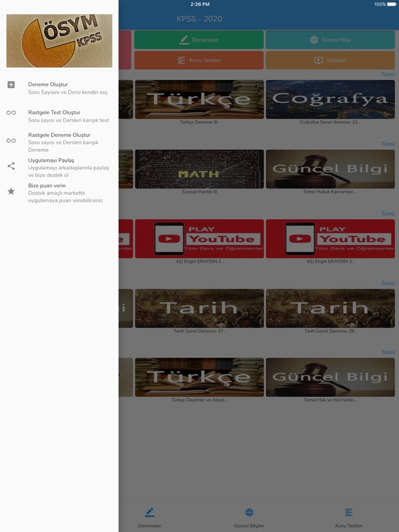Tap the list icon on the orange Konu Testleri button
This screenshot has width=399, height=532.
click(181, 60)
